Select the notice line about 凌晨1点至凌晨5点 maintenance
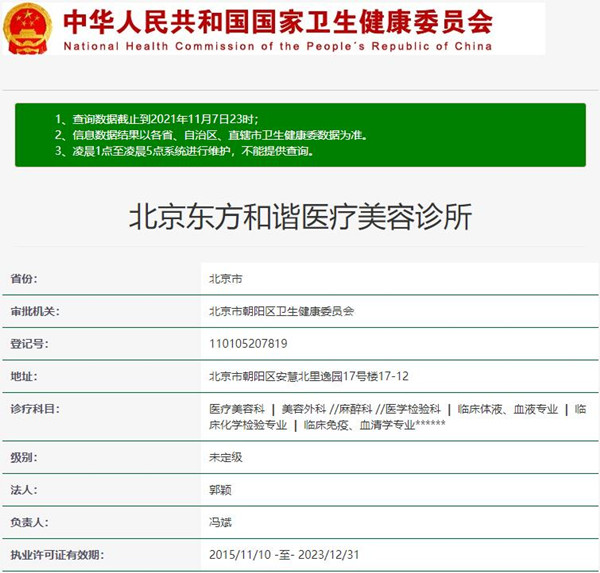The image size is (600, 573). pos(184,151)
